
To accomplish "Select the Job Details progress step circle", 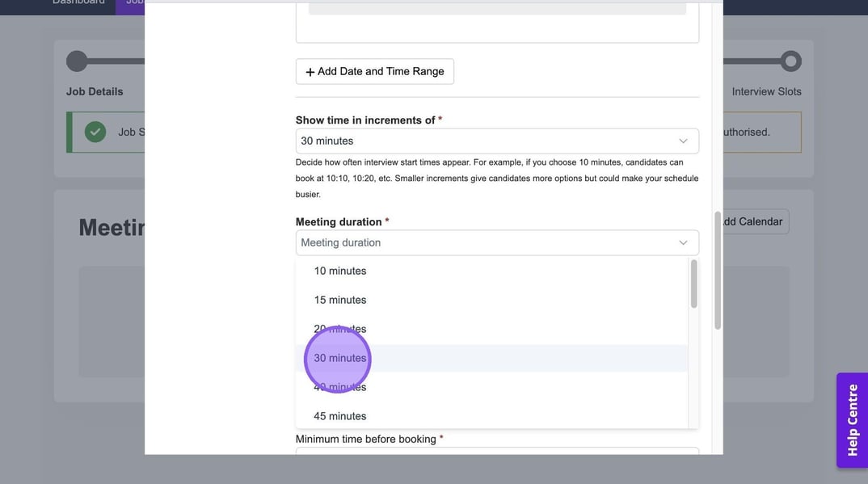I will click(77, 61).
